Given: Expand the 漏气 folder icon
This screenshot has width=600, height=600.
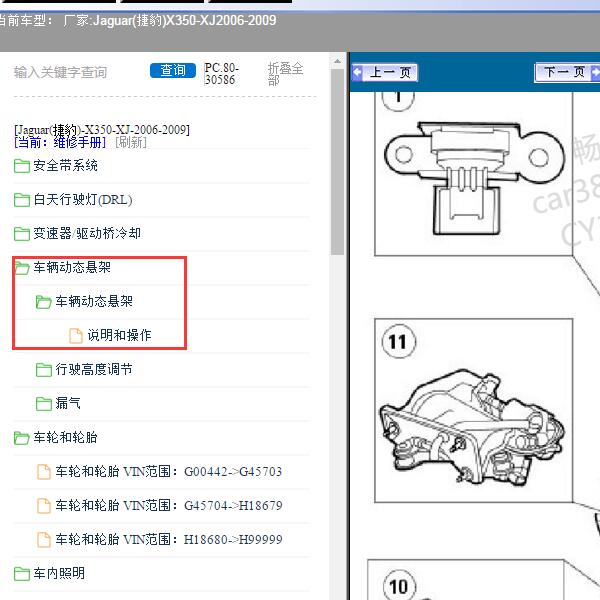Looking at the screenshot, I should click(44, 404).
